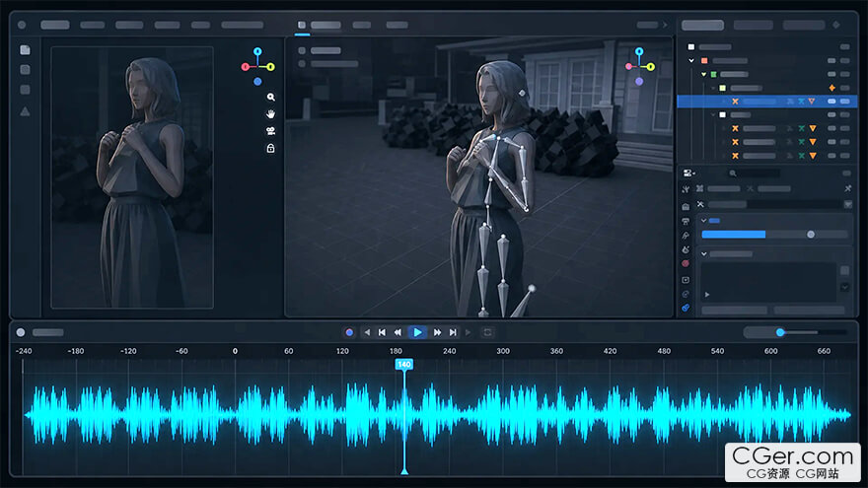Toggle last visibility pill on highlighted outliner row
Viewport: 868px width, 488px height.
(844, 102)
